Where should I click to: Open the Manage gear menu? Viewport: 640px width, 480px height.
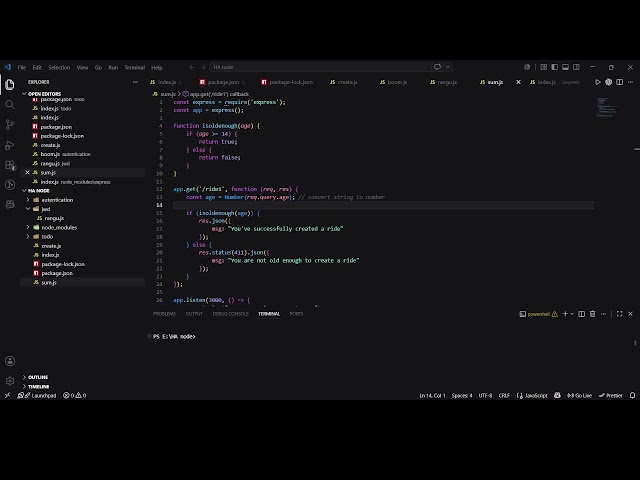click(10, 381)
